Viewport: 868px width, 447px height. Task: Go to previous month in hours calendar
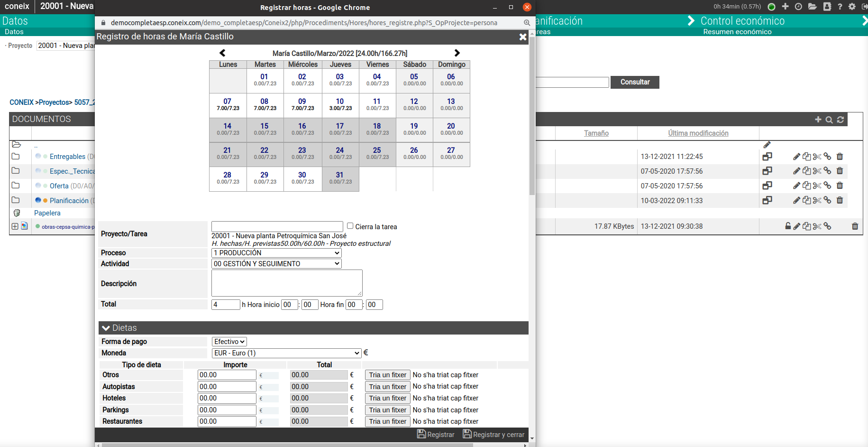coord(222,53)
